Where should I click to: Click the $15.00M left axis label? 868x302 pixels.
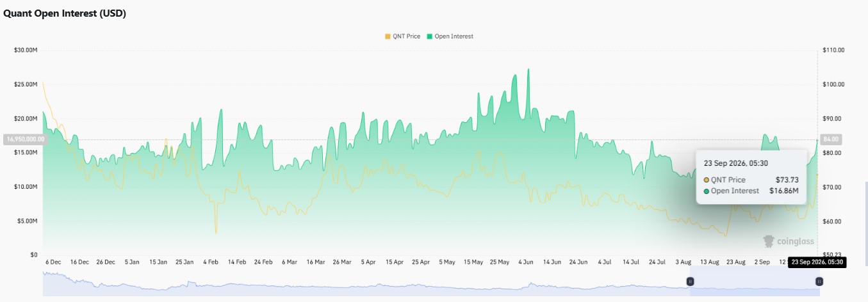click(26, 152)
